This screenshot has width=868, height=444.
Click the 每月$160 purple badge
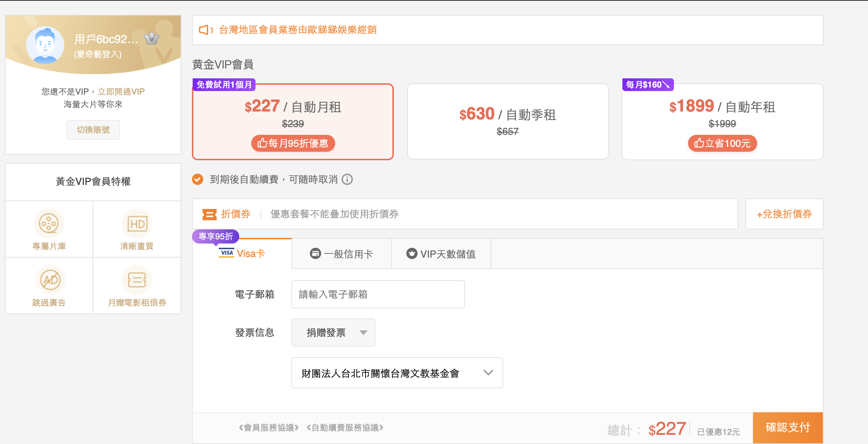[x=648, y=85]
